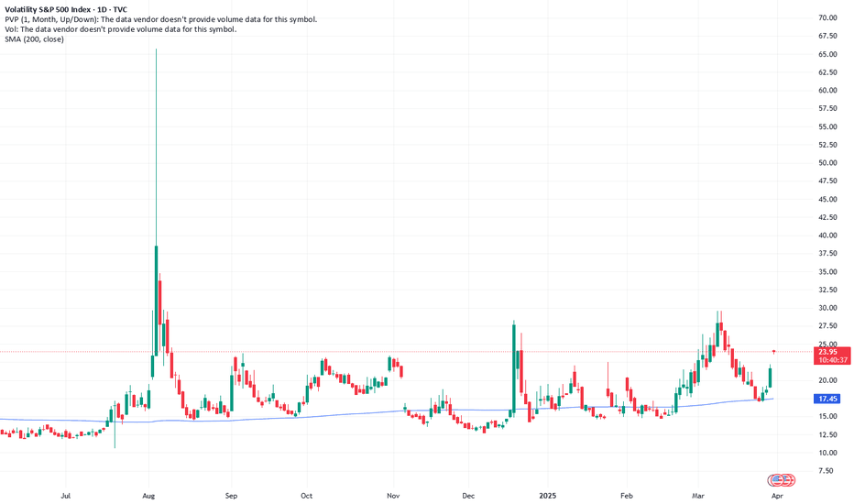Click the 60.00 price scale label
The height and width of the screenshot is (504, 854).
827,91
